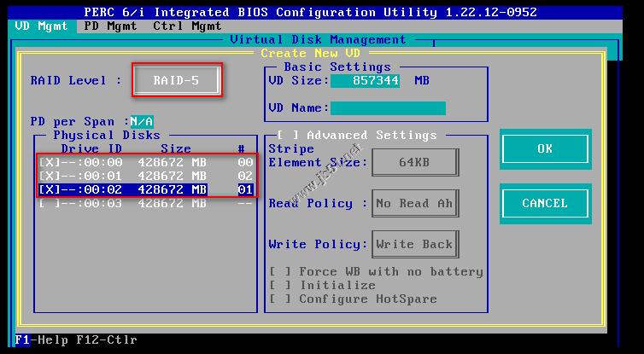Uncheck physical disk 00:00
The height and width of the screenshot is (354, 644).
pos(50,162)
